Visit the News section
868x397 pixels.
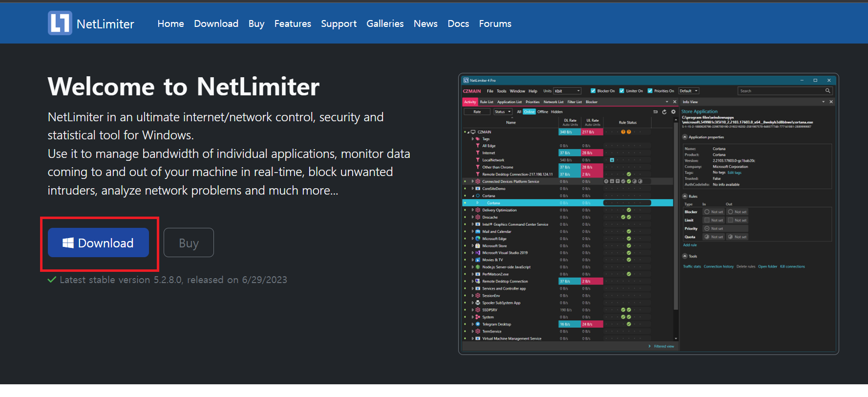(x=425, y=23)
